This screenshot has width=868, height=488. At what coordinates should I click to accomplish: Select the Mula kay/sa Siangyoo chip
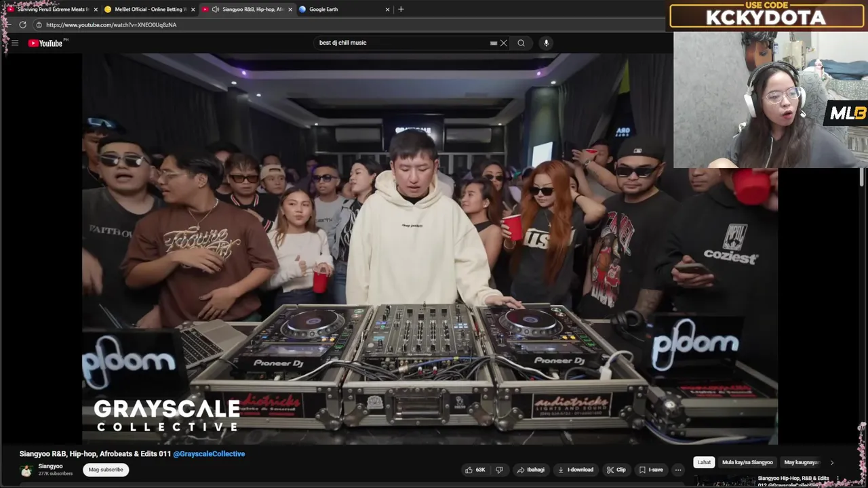(747, 462)
